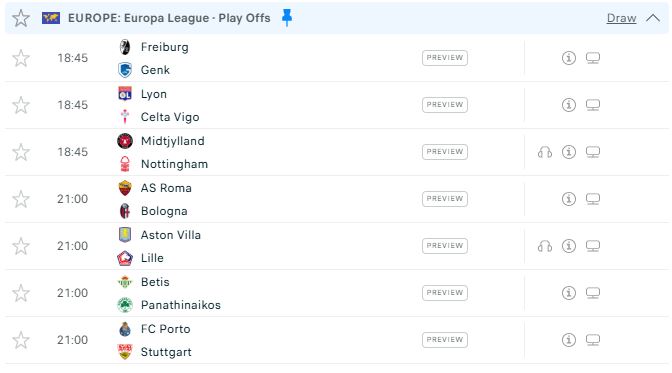Toggle favorite star for FC Porto vs Stuttgart
Screen dimensions: 672x373
pyautogui.click(x=21, y=340)
